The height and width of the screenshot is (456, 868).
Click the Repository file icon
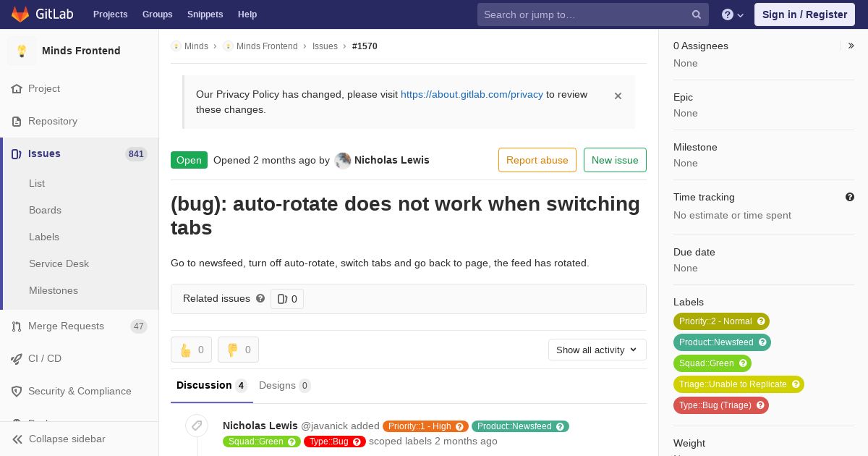[x=17, y=122]
